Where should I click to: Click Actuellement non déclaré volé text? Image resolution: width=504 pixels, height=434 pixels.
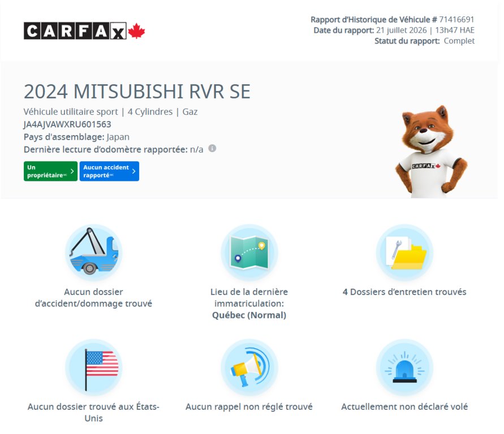coord(404,407)
